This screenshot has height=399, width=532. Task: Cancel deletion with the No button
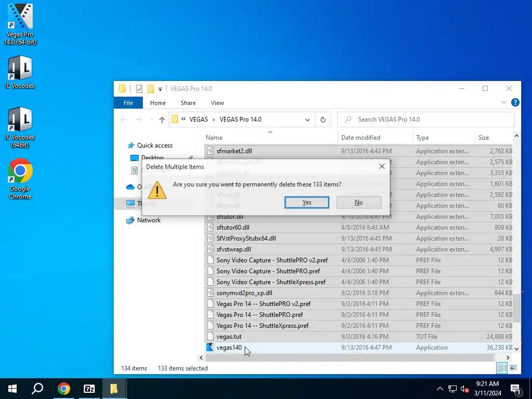[358, 203]
